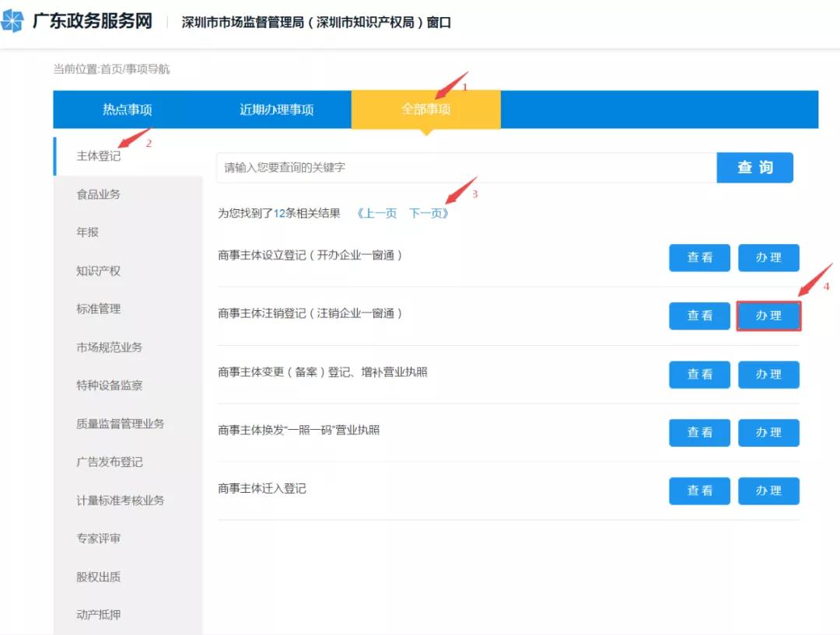
Task: Select the 全部事项 tab
Action: [x=426, y=110]
